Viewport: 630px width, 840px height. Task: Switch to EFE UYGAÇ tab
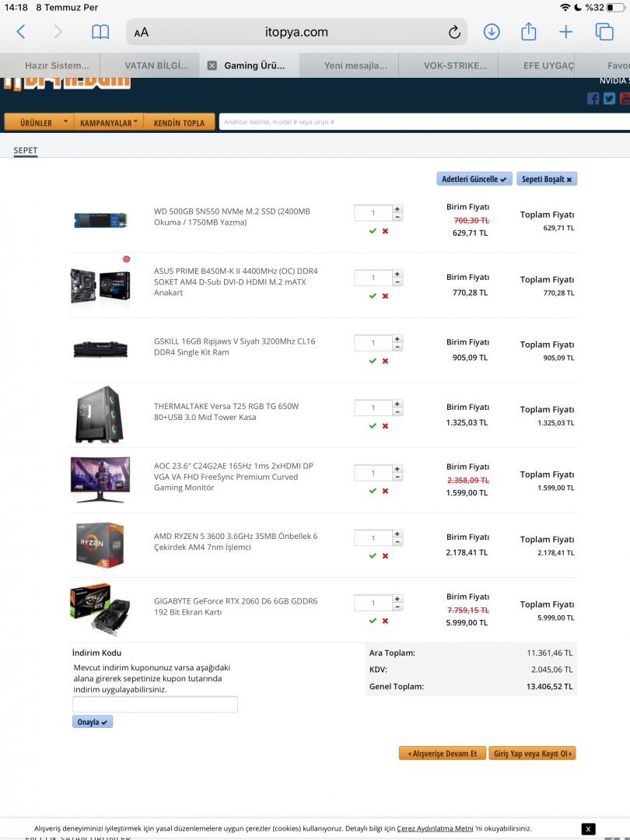click(x=537, y=65)
